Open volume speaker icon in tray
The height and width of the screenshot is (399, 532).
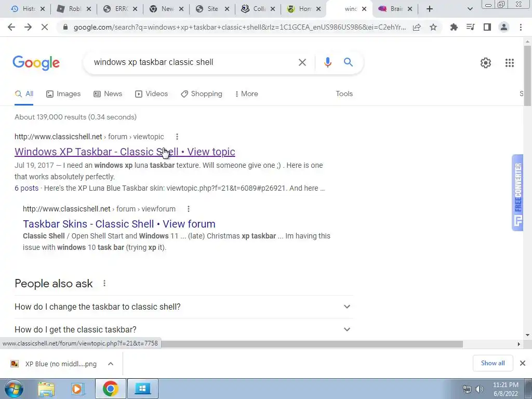480,389
